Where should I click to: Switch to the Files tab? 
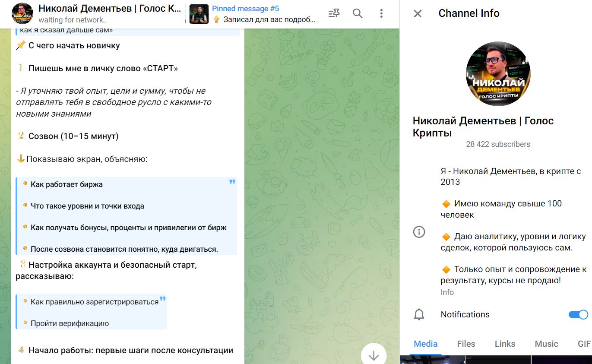click(x=466, y=344)
